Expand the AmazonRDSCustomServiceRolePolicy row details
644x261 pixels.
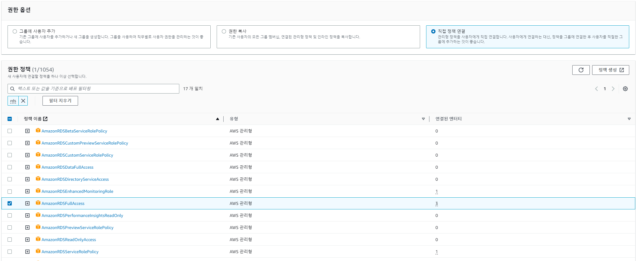coord(27,155)
